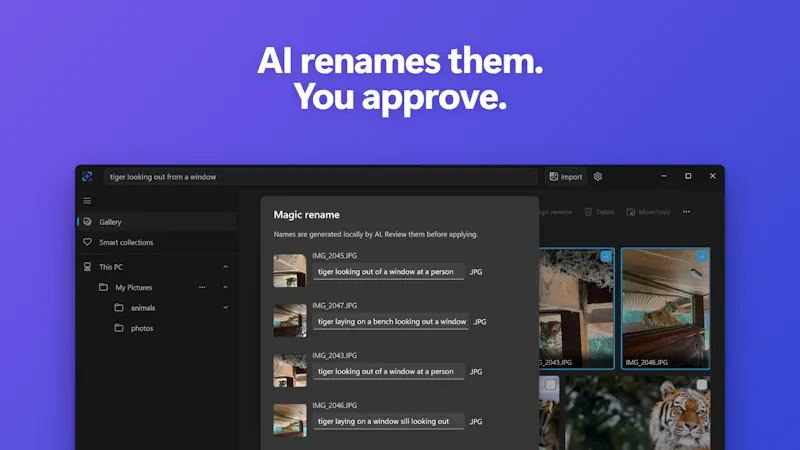Check the snowy tiger photo checkbox
This screenshot has width=800, height=450.
pos(702,384)
